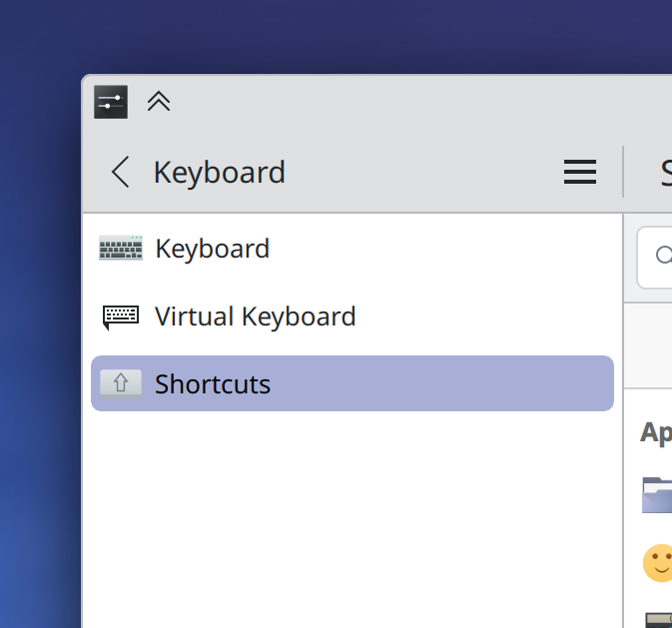
Task: Click the Applications section heading
Action: pyautogui.click(x=656, y=433)
